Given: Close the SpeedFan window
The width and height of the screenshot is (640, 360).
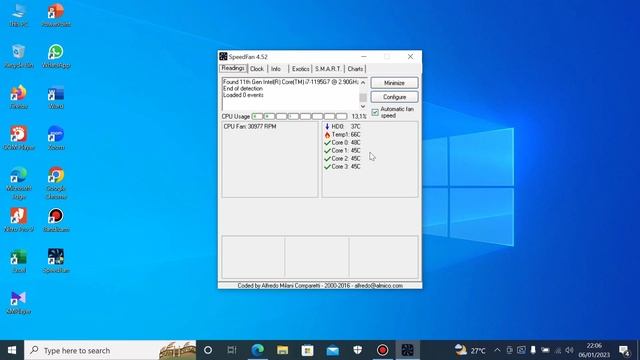Looking at the screenshot, I should (x=410, y=56).
